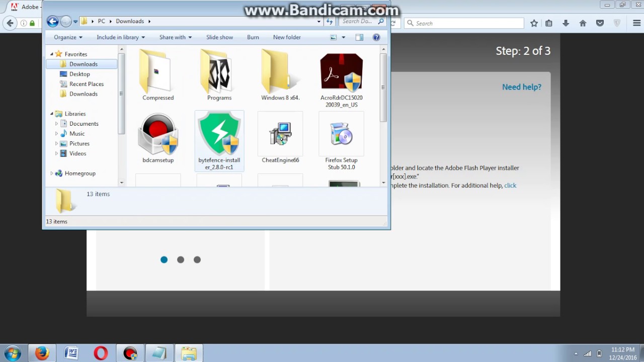Select the Music library
The height and width of the screenshot is (362, 644).
click(77, 134)
